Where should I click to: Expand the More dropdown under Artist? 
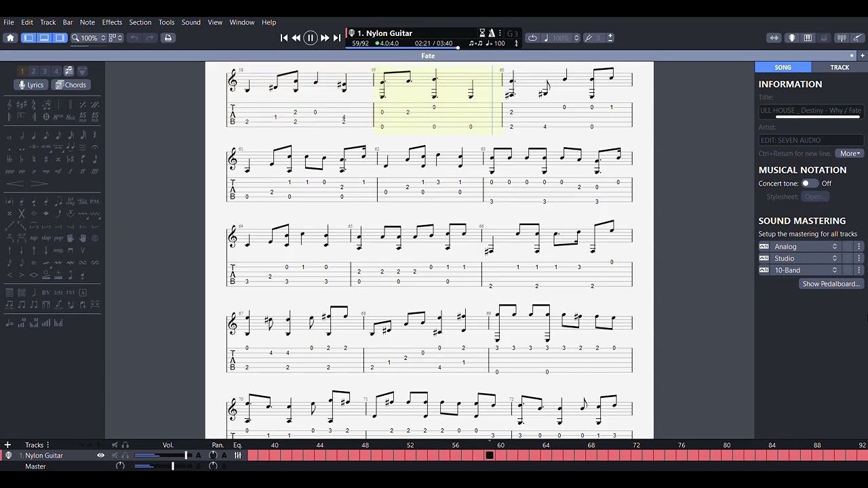[x=850, y=153]
